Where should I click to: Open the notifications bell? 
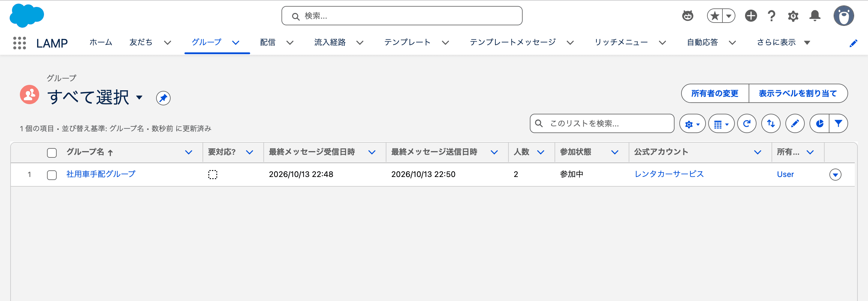click(x=815, y=15)
